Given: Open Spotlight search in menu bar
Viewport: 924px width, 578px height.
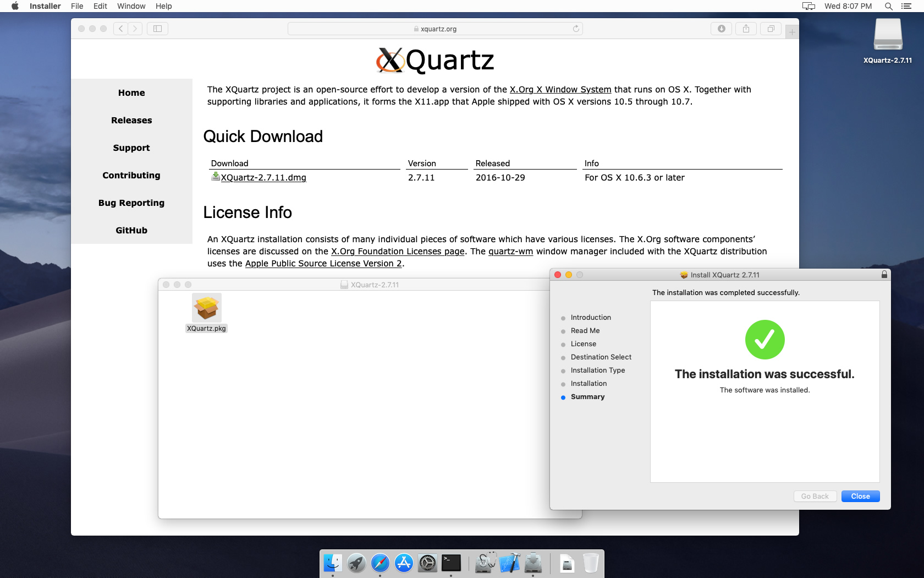Looking at the screenshot, I should pos(888,6).
